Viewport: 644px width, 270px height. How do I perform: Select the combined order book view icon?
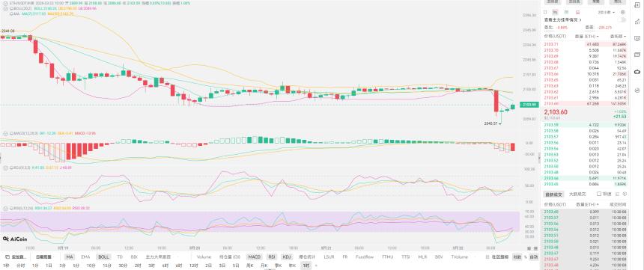(x=545, y=12)
